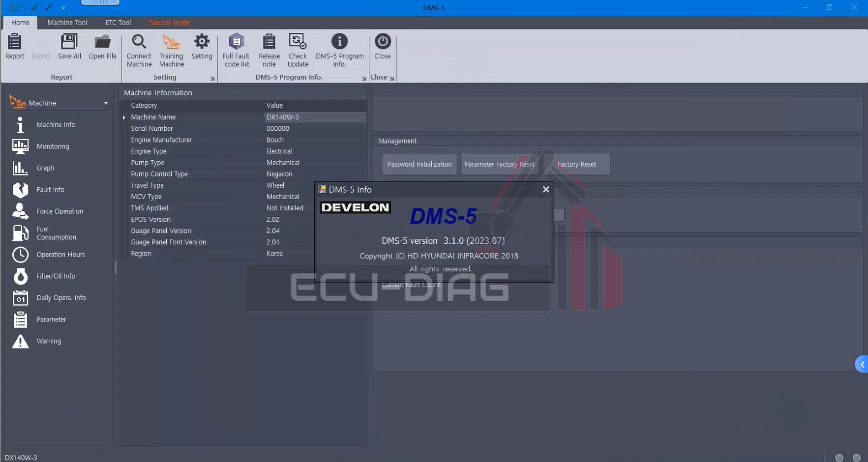Click the Factory Reset button
Screen dimensions: 868x462
pyautogui.click(x=576, y=164)
